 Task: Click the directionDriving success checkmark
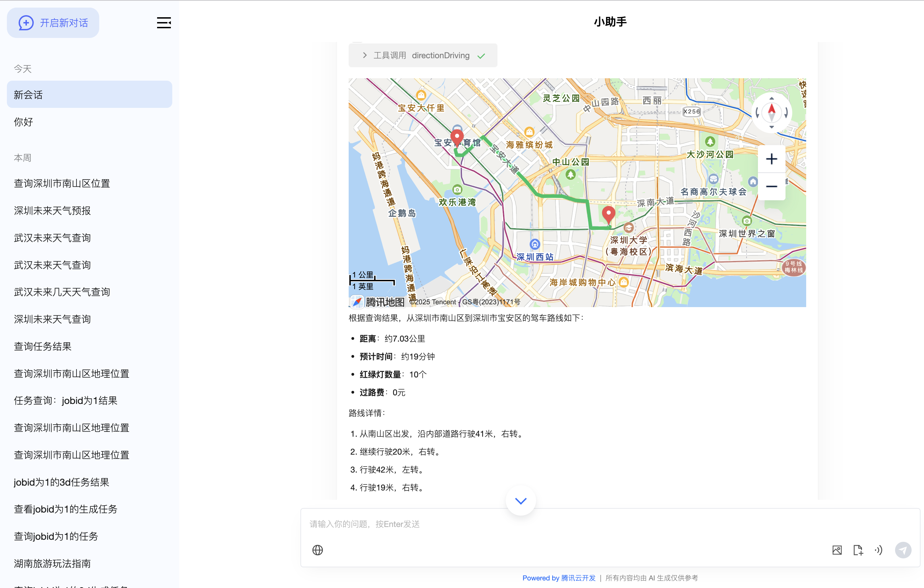[481, 56]
